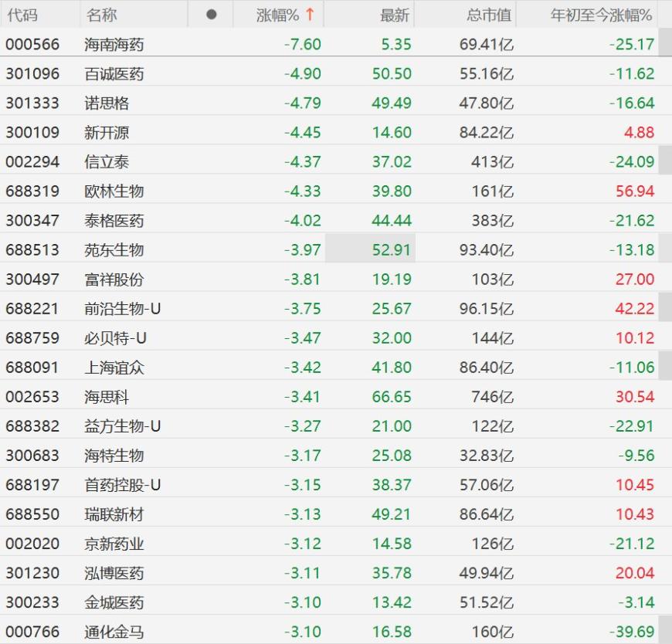The image size is (672, 644).
Task: Select stock name 百诚医药
Action: tap(114, 73)
